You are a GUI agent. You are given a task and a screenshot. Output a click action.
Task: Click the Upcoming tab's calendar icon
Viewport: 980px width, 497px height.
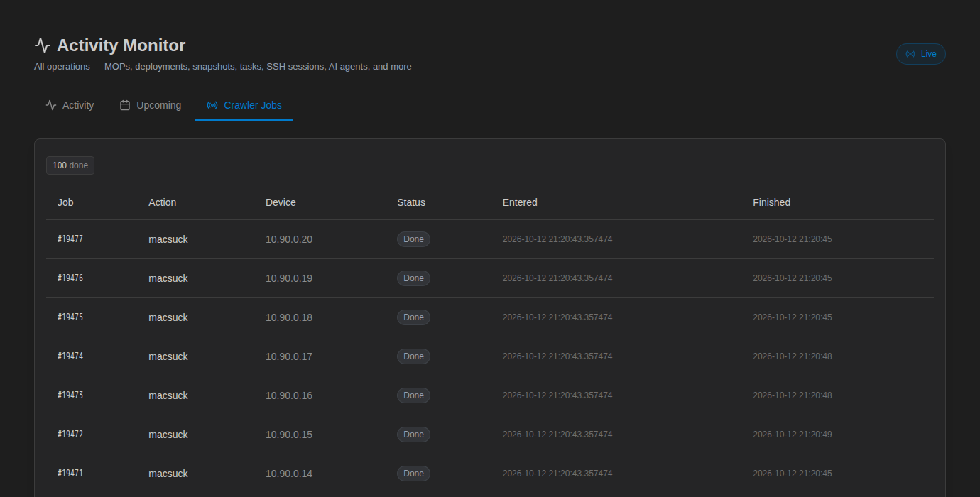coord(125,105)
